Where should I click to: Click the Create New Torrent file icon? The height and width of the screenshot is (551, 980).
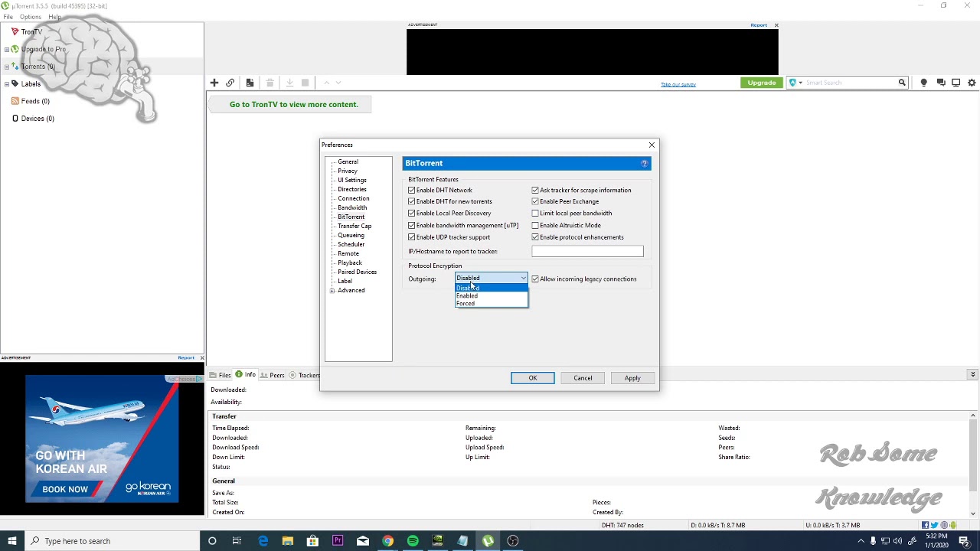[x=250, y=83]
